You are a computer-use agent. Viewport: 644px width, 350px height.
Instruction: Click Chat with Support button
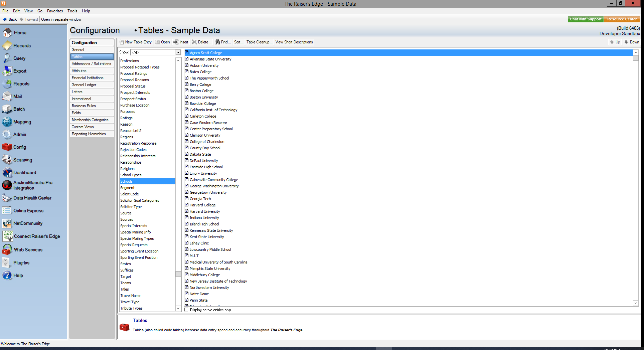pos(586,19)
